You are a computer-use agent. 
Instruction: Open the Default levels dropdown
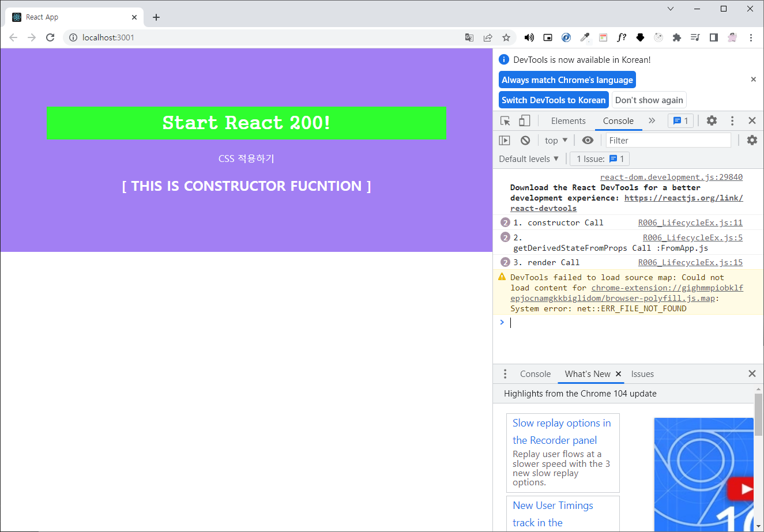[x=529, y=159]
